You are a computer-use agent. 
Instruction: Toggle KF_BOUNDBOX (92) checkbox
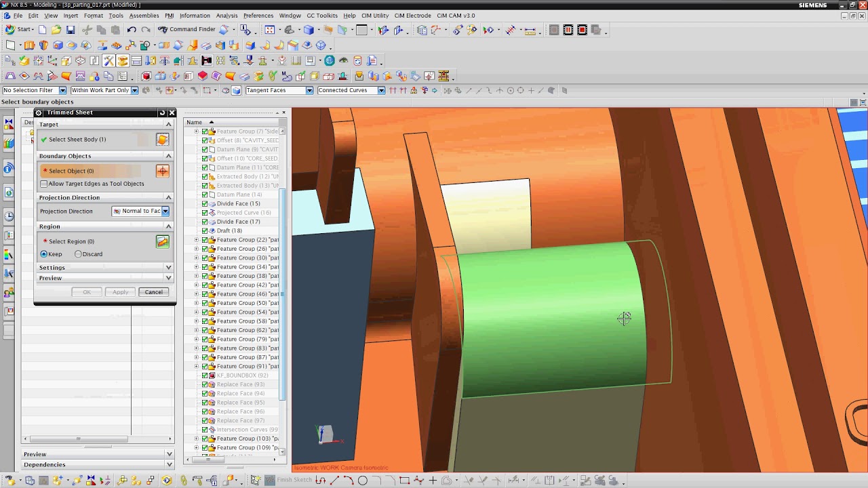[205, 375]
